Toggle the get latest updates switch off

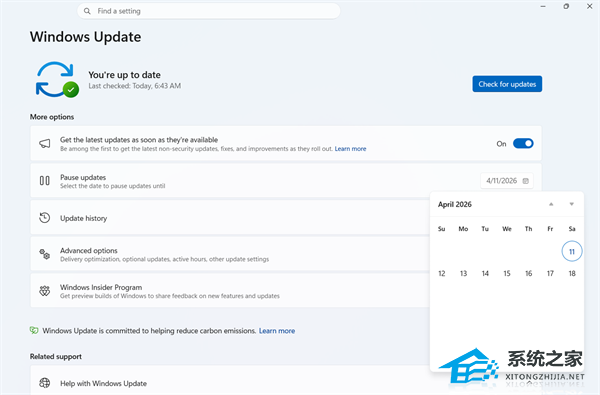click(523, 144)
